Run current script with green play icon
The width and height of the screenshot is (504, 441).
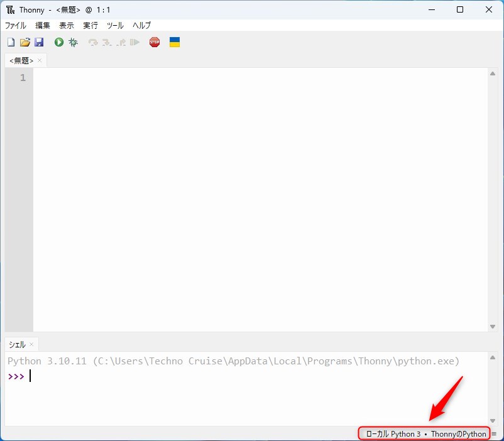pyautogui.click(x=59, y=42)
